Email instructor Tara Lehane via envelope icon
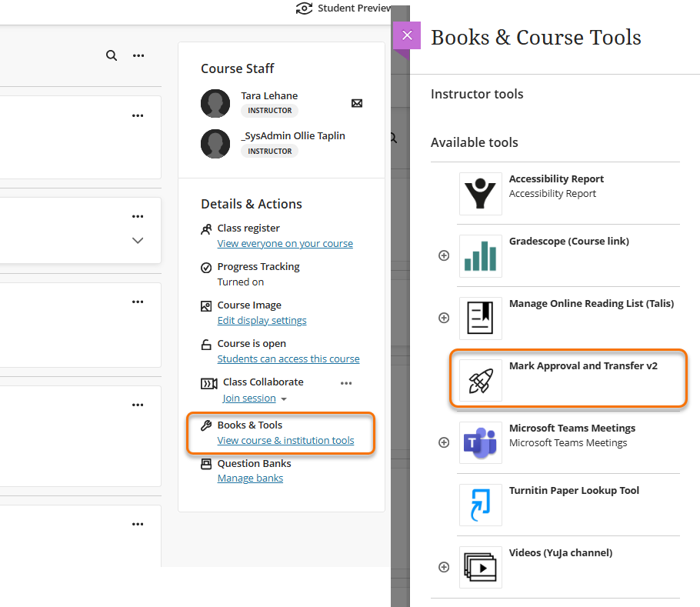 [356, 102]
